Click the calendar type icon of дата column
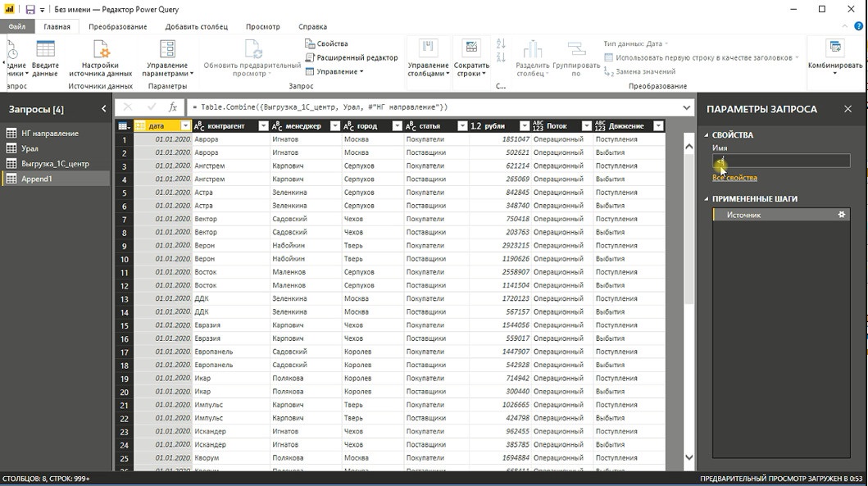The image size is (868, 486). click(x=140, y=126)
